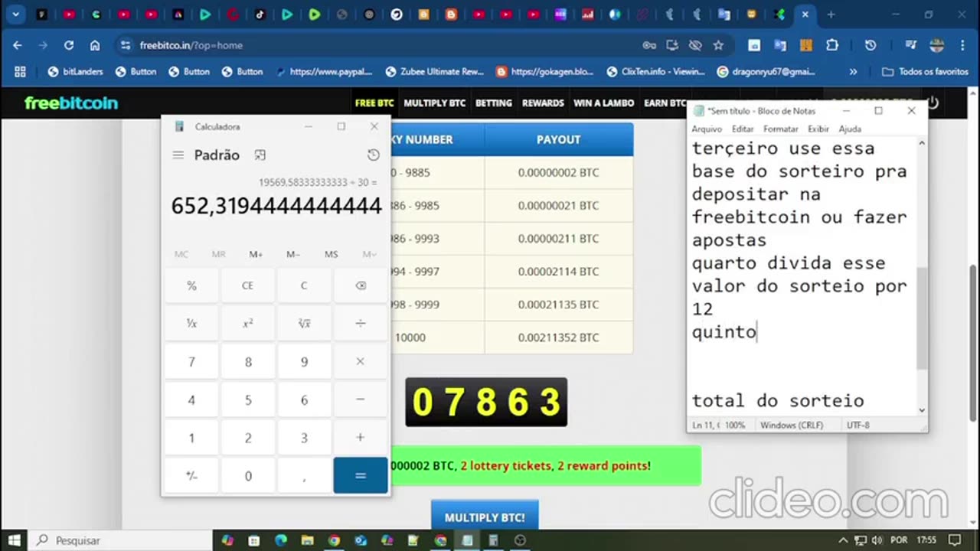Click the percent key in Calculator
Image resolution: width=980 pixels, height=551 pixels.
[x=191, y=285]
